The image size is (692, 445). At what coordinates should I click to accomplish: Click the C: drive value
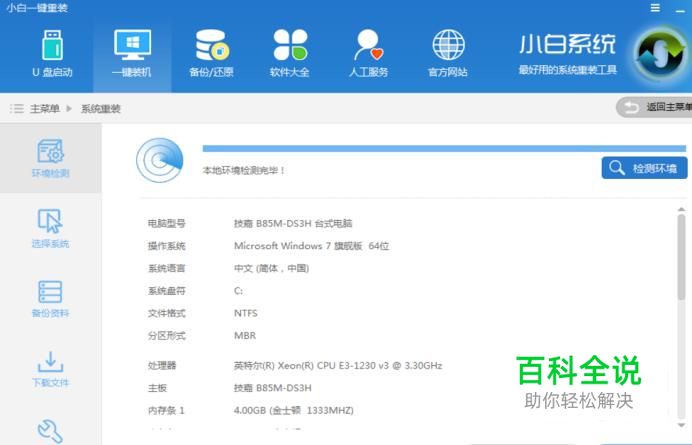tap(238, 291)
